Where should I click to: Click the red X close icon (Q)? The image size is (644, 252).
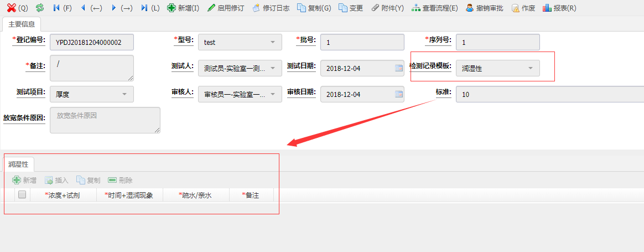pos(12,8)
